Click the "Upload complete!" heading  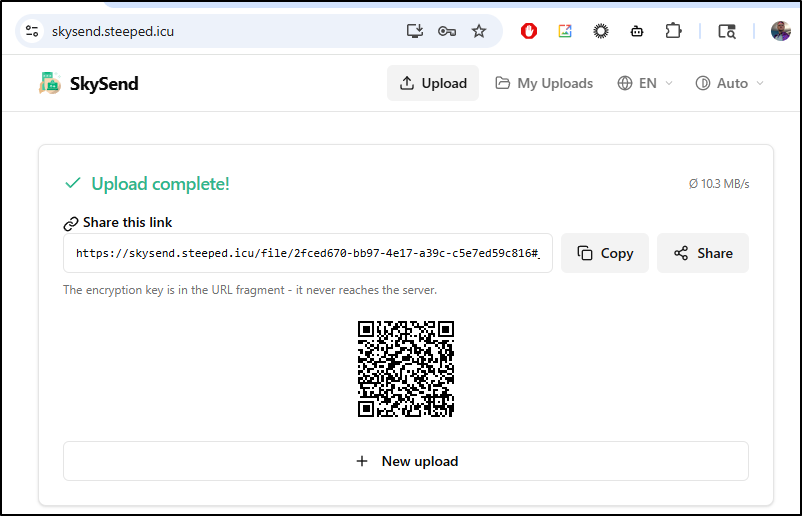pyautogui.click(x=160, y=184)
